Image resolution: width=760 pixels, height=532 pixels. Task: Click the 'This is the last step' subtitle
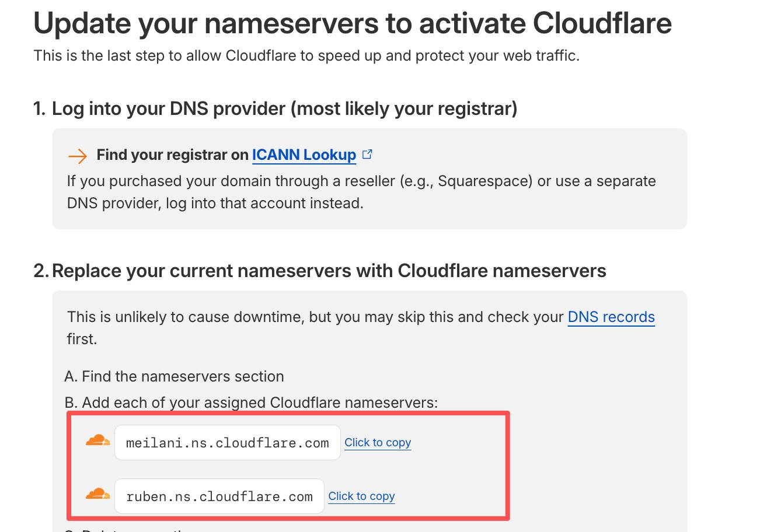306,56
